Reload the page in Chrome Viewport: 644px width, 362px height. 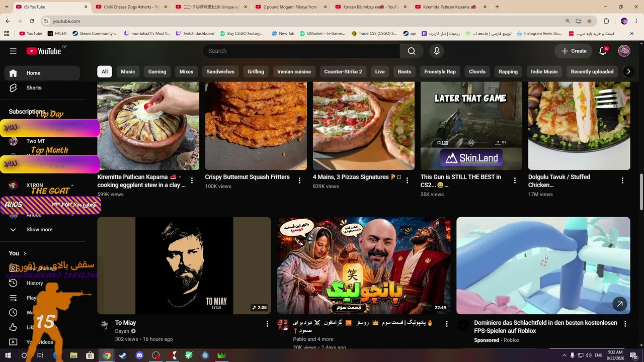32,21
